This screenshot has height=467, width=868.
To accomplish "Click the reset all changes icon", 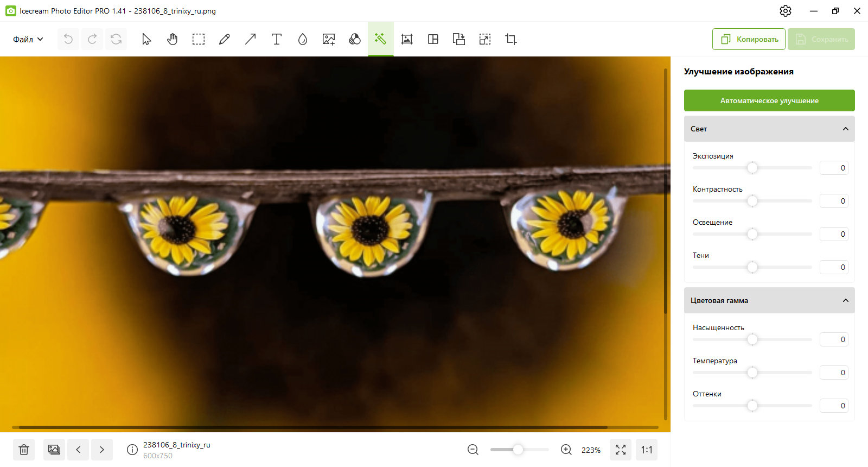I will (116, 39).
